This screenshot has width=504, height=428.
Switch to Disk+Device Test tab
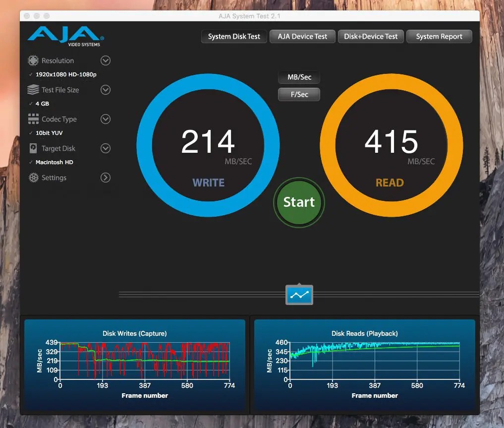(371, 36)
